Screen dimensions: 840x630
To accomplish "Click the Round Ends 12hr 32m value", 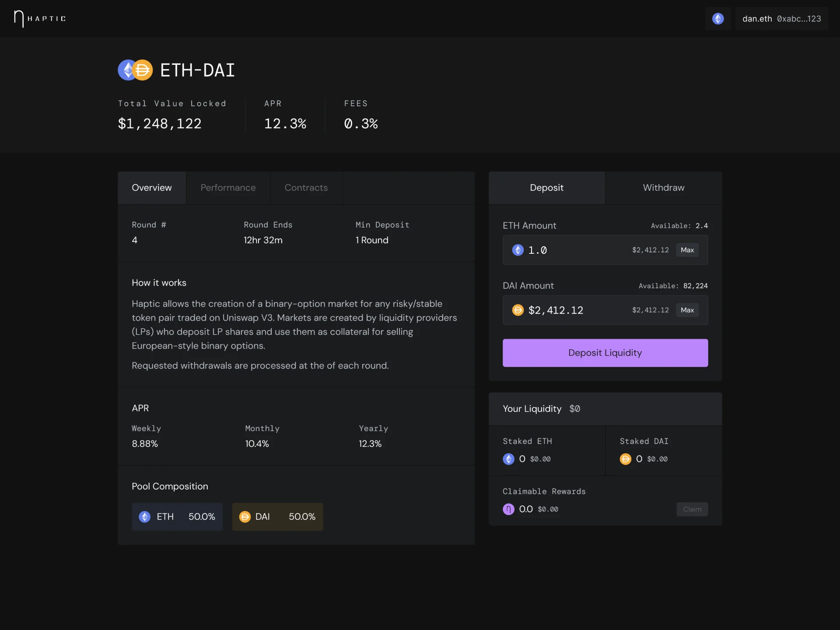I will pyautogui.click(x=263, y=240).
